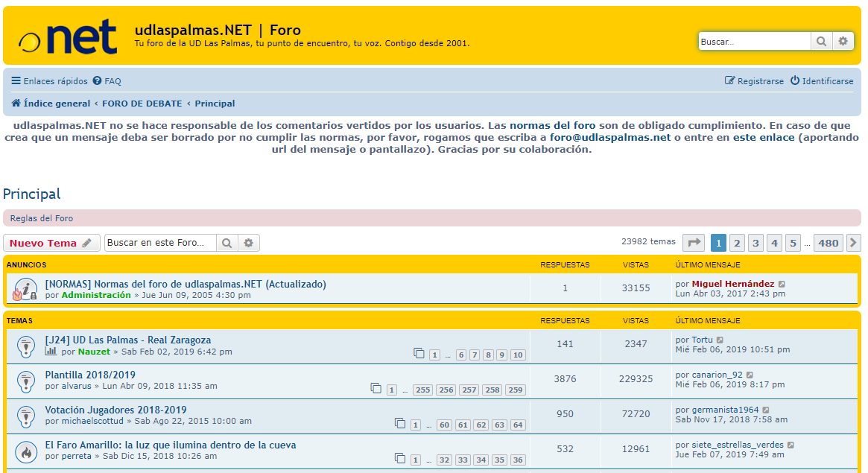Click pages icon in Votación Jugadores row
The width and height of the screenshot is (868, 473).
click(400, 423)
